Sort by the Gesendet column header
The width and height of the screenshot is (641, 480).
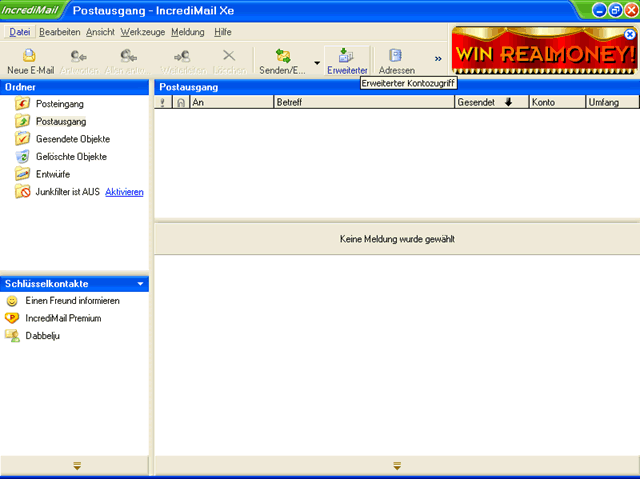[x=492, y=102]
